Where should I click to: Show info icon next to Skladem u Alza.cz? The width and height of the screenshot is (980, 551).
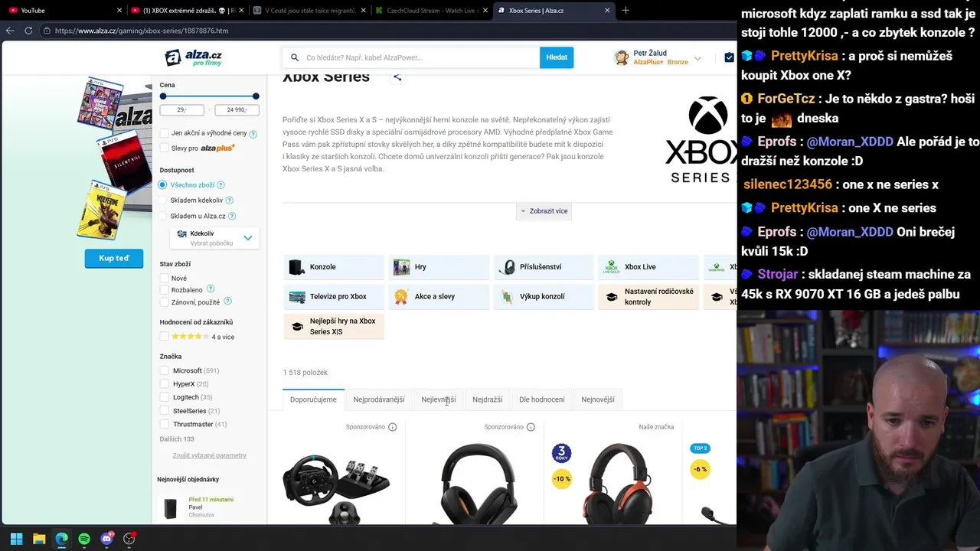[232, 217]
